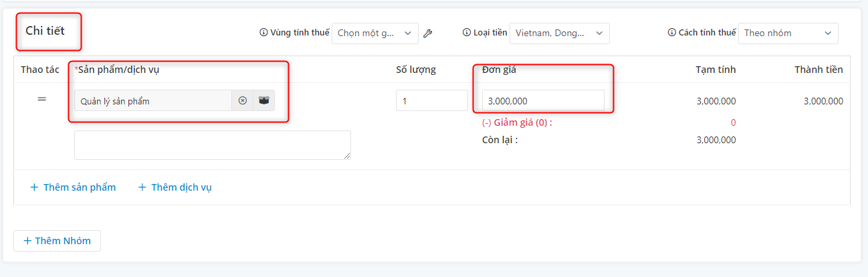Click the Quản lý sản phẩm product field

tap(153, 101)
